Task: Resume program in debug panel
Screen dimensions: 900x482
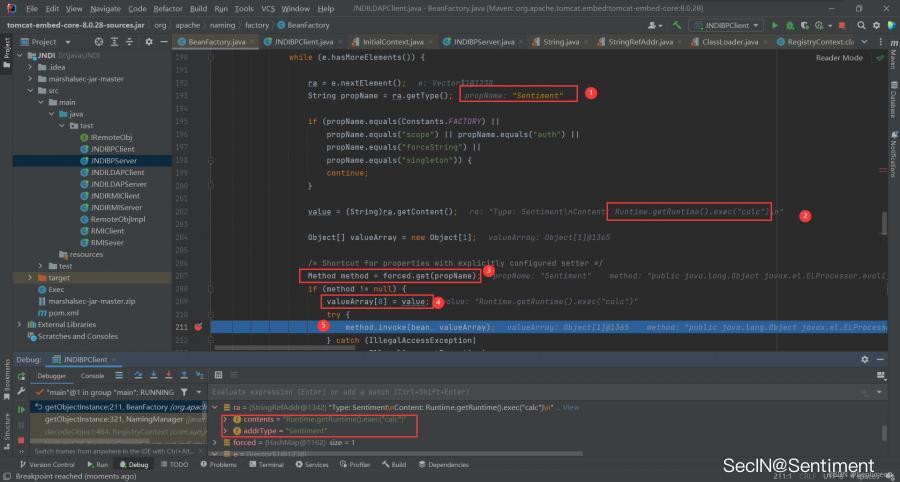Action: [x=21, y=409]
